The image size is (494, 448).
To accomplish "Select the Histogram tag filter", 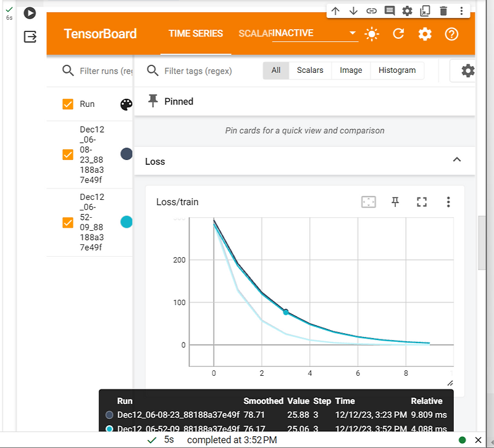I will pyautogui.click(x=397, y=70).
